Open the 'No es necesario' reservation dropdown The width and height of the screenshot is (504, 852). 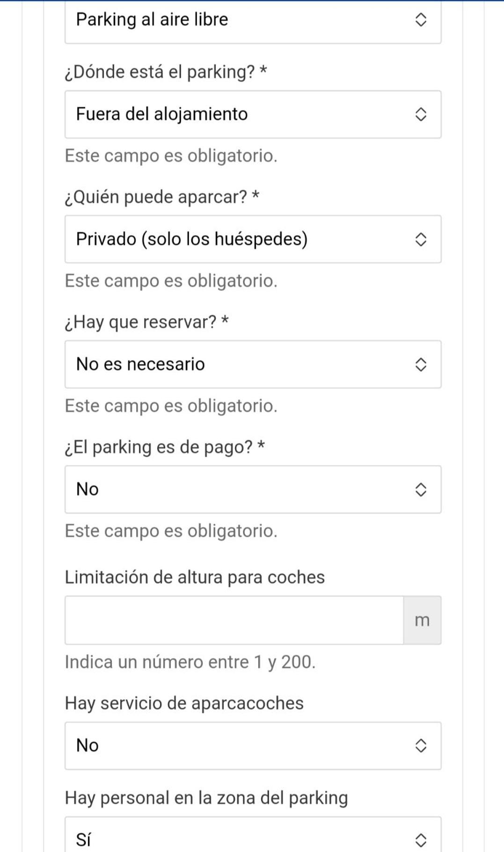point(253,364)
